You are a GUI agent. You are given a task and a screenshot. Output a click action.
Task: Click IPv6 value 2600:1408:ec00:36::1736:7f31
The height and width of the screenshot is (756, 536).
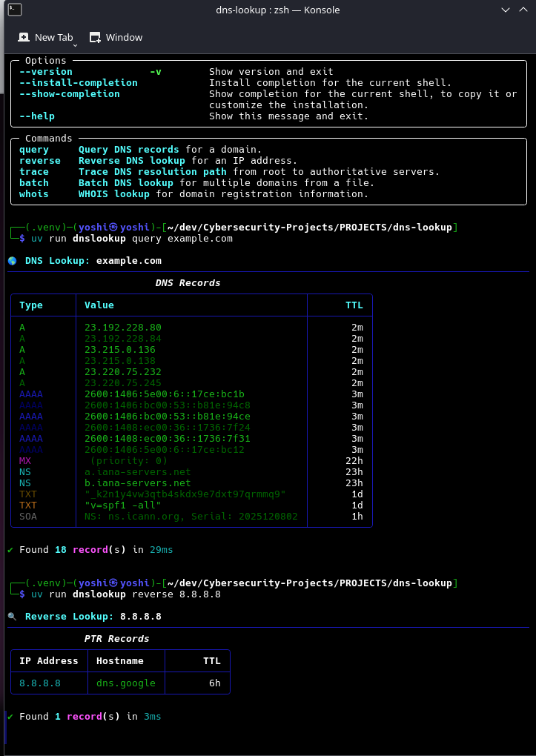(x=167, y=438)
